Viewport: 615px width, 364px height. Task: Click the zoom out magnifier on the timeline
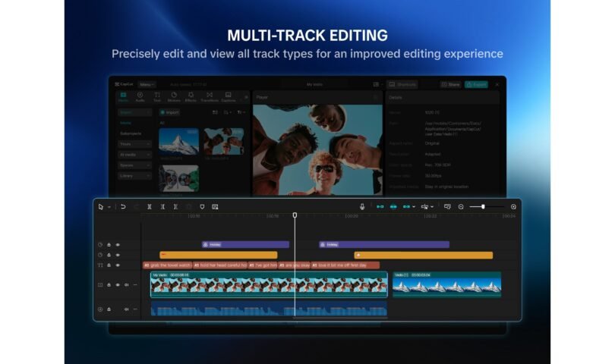pyautogui.click(x=461, y=206)
